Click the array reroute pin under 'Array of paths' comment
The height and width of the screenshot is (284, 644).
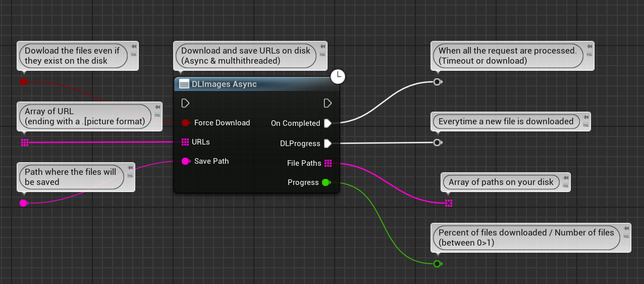pos(449,203)
